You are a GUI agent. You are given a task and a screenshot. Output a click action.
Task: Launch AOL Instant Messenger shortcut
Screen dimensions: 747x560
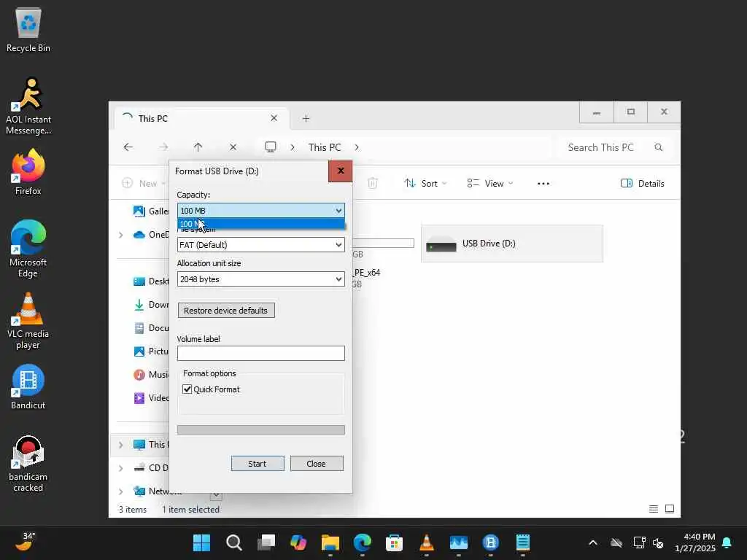[x=28, y=106]
